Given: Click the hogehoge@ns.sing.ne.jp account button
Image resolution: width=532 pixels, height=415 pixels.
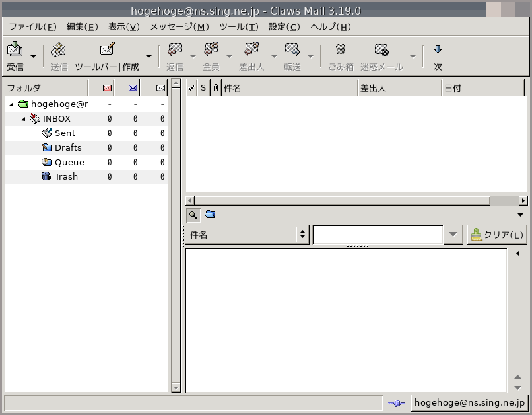Looking at the screenshot, I should pyautogui.click(x=469, y=402).
